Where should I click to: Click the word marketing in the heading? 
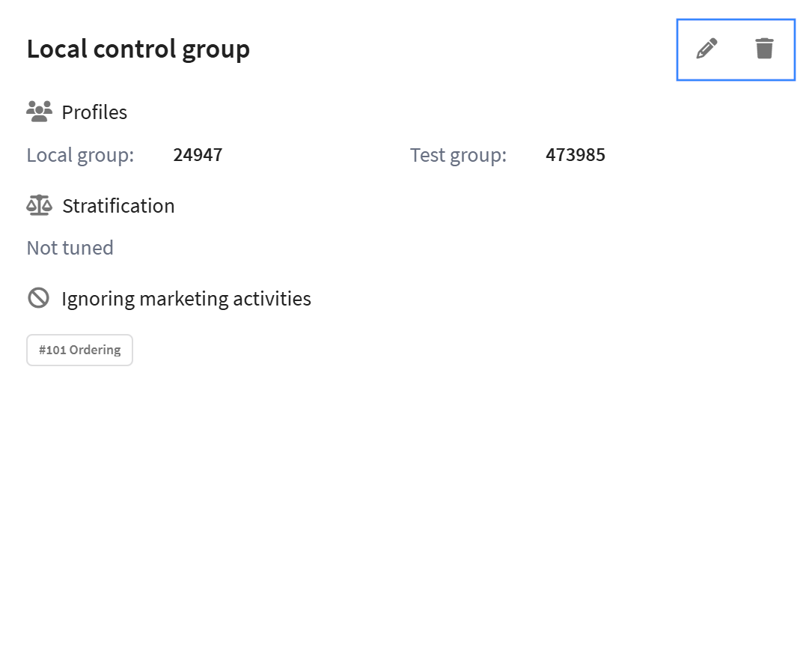[x=184, y=299]
